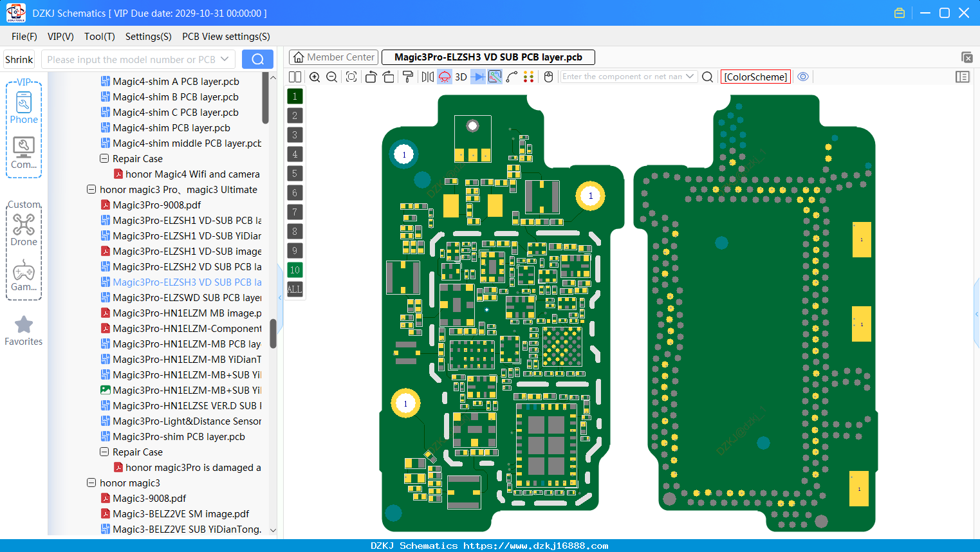Zoom out of the PCB view

click(332, 77)
